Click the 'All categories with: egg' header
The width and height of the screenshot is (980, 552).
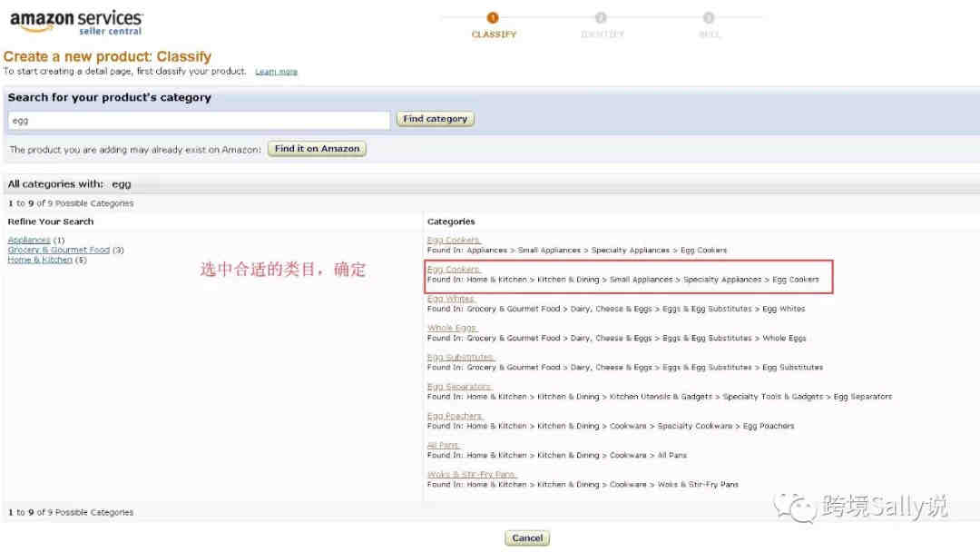pyautogui.click(x=69, y=184)
